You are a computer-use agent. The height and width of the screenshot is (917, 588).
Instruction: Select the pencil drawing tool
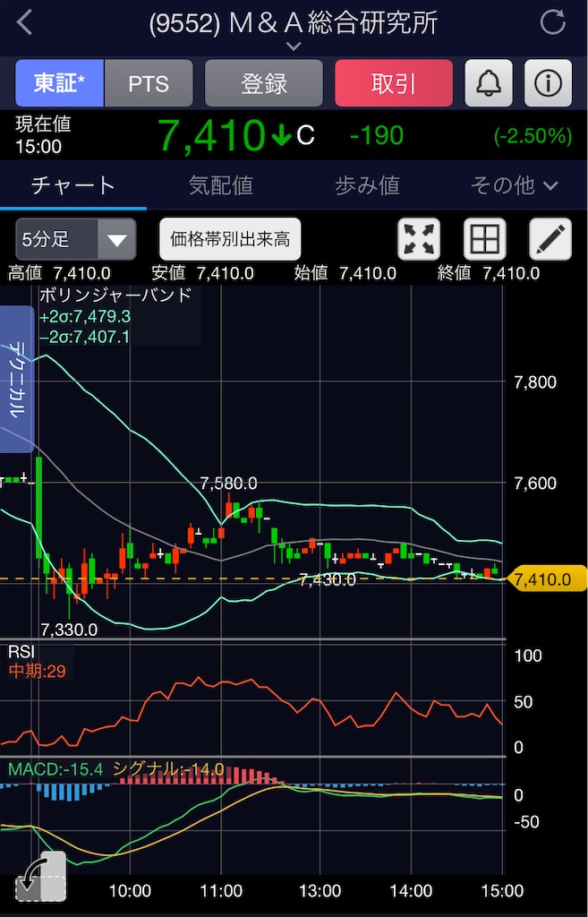tap(550, 239)
